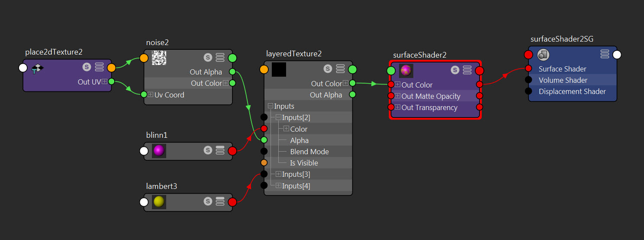This screenshot has height=240, width=644.
Task: Click Out UV green output port
Action: point(112,81)
